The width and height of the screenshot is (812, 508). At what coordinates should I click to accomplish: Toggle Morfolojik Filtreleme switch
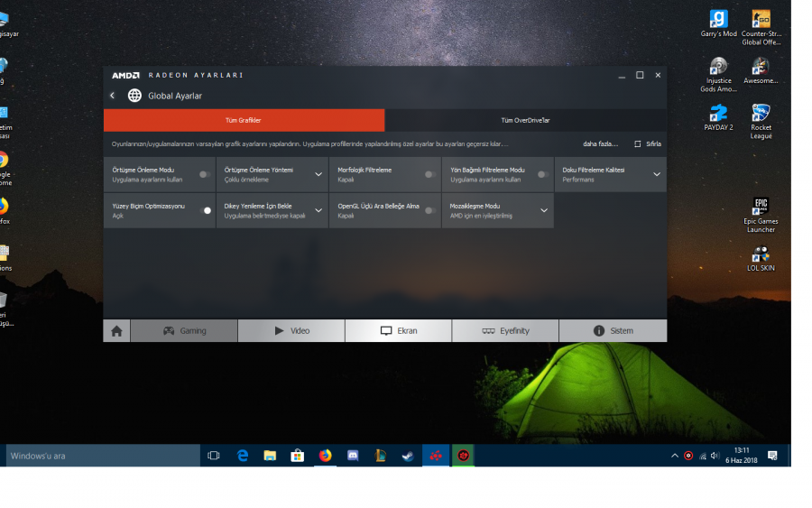pos(430,174)
